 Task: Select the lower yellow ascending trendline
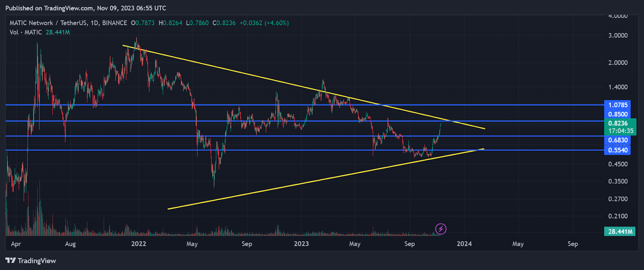click(326, 179)
